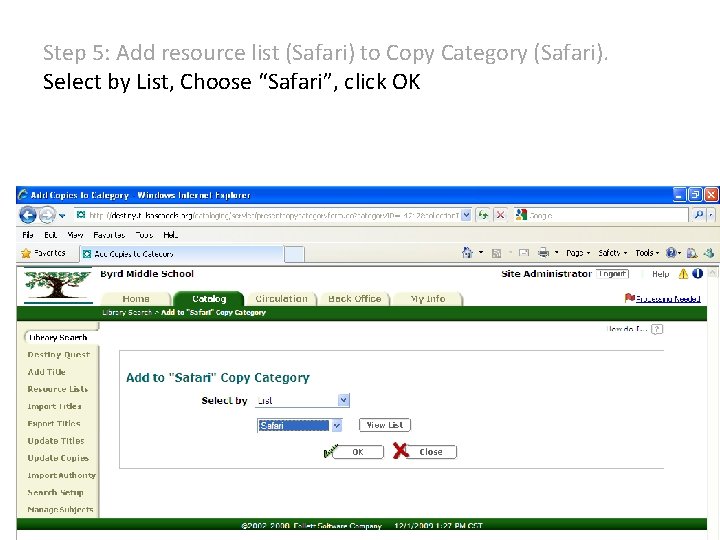Image resolution: width=720 pixels, height=540 pixels.
Task: Open Import Authority in sidebar
Action: coord(62,475)
